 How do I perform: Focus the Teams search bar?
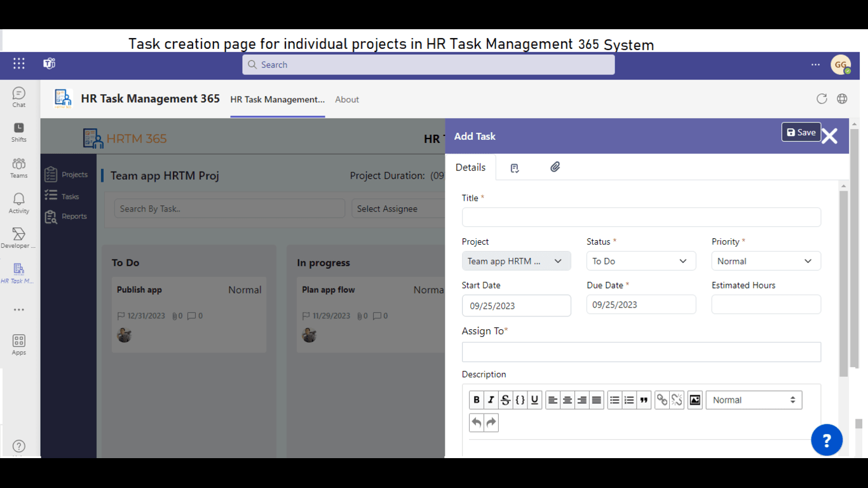pyautogui.click(x=428, y=64)
